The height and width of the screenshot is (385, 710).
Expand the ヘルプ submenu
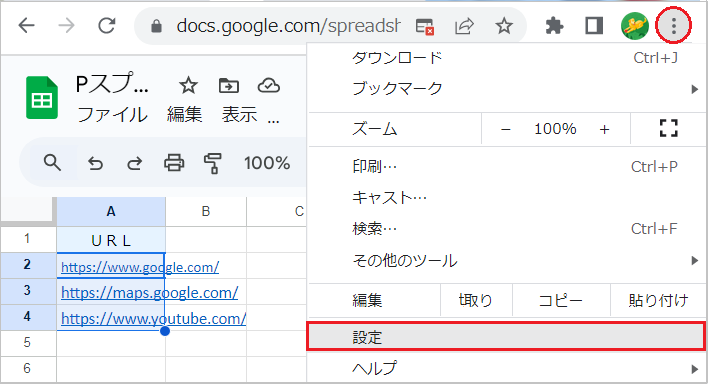(x=506, y=368)
